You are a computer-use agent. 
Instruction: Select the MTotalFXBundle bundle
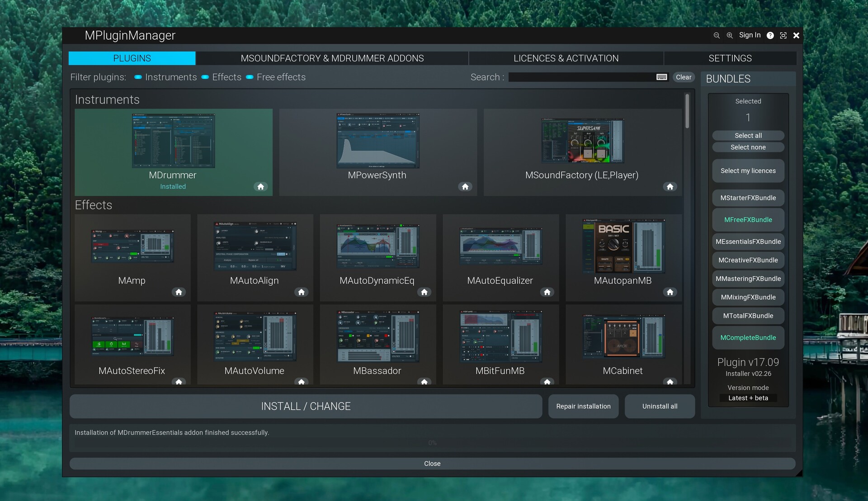[x=748, y=316]
